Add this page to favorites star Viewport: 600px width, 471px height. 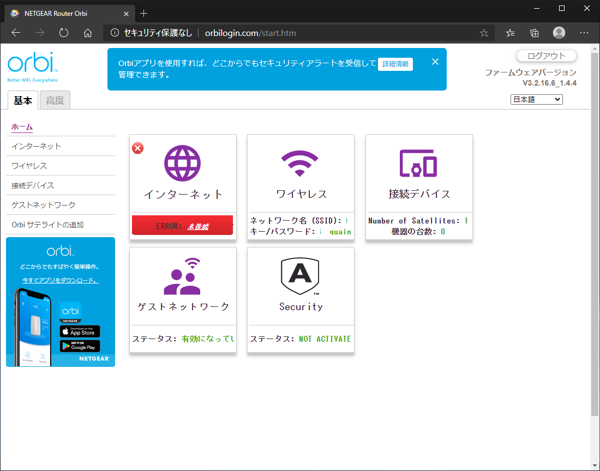(x=484, y=33)
